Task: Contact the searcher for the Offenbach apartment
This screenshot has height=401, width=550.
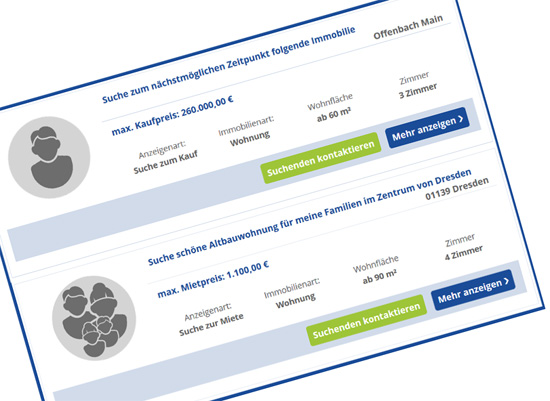Action: tap(321, 158)
